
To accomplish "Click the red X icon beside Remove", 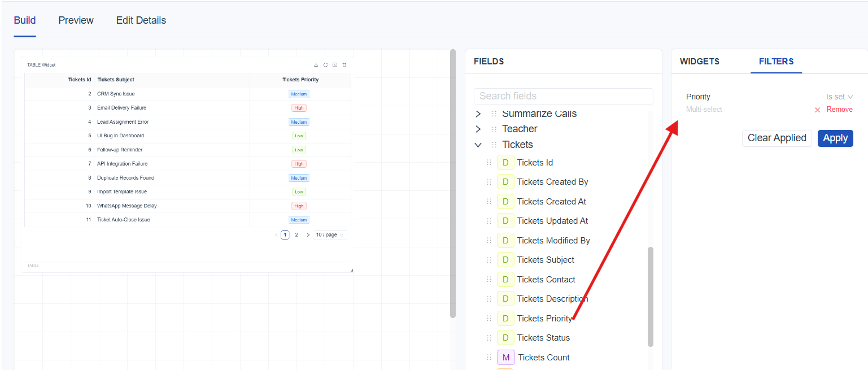I will point(817,110).
